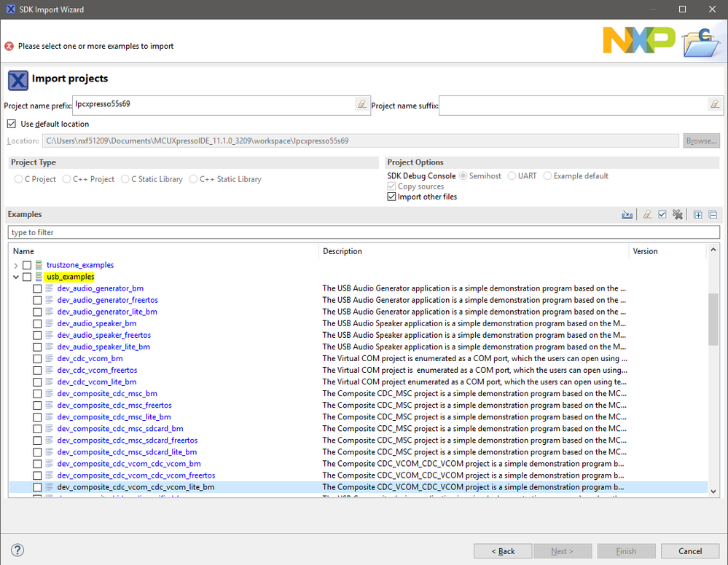728x565 pixels.
Task: Check dev_composite_cdc_vcom_cdc_vcom_lite_bm checkbox
Action: (x=37, y=487)
